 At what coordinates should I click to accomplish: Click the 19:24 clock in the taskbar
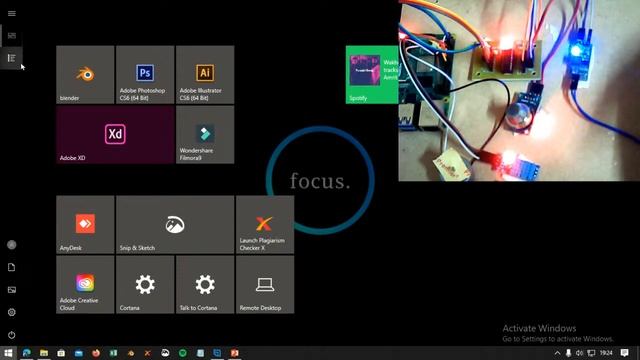point(607,353)
